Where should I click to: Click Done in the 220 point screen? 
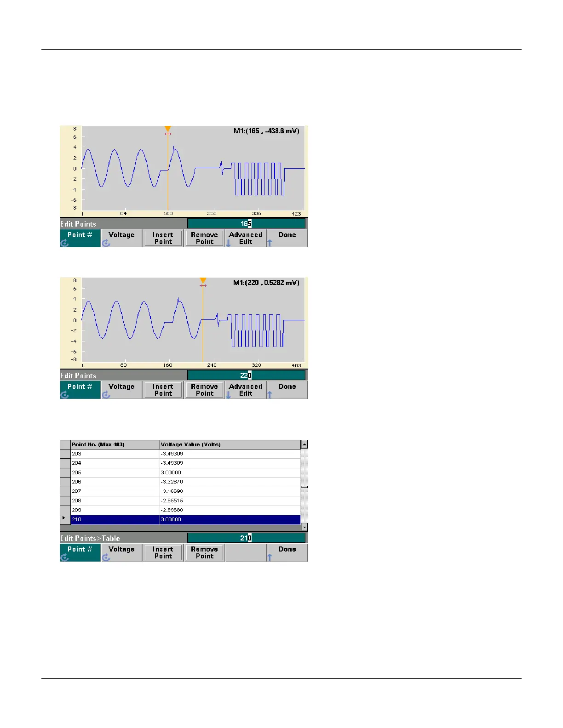287,390
